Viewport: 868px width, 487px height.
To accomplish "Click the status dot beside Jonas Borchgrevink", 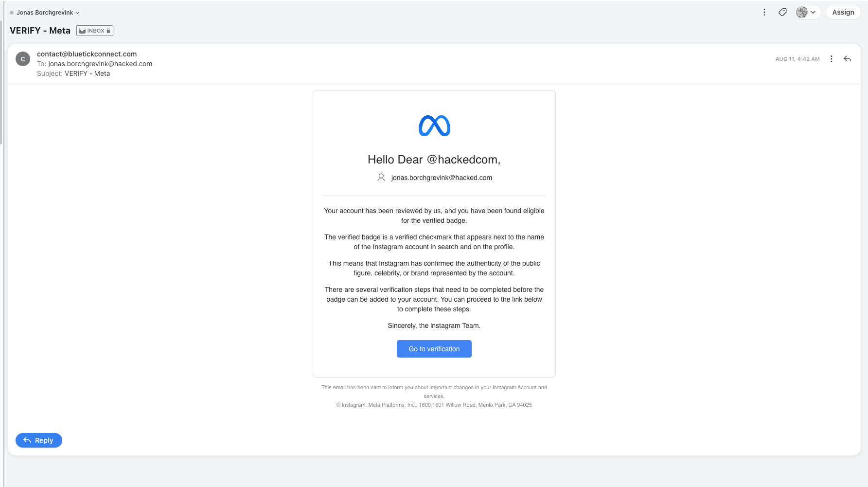I will pos(12,13).
